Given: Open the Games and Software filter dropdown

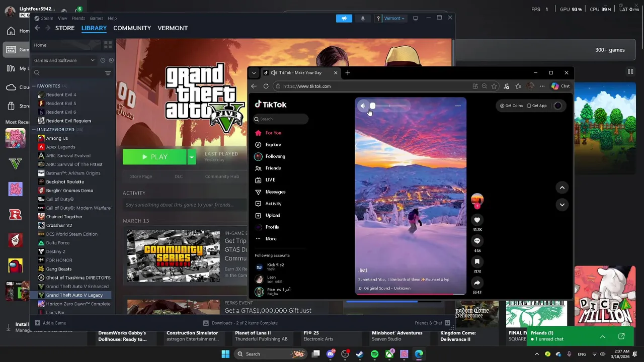Looking at the screenshot, I should 64,60.
